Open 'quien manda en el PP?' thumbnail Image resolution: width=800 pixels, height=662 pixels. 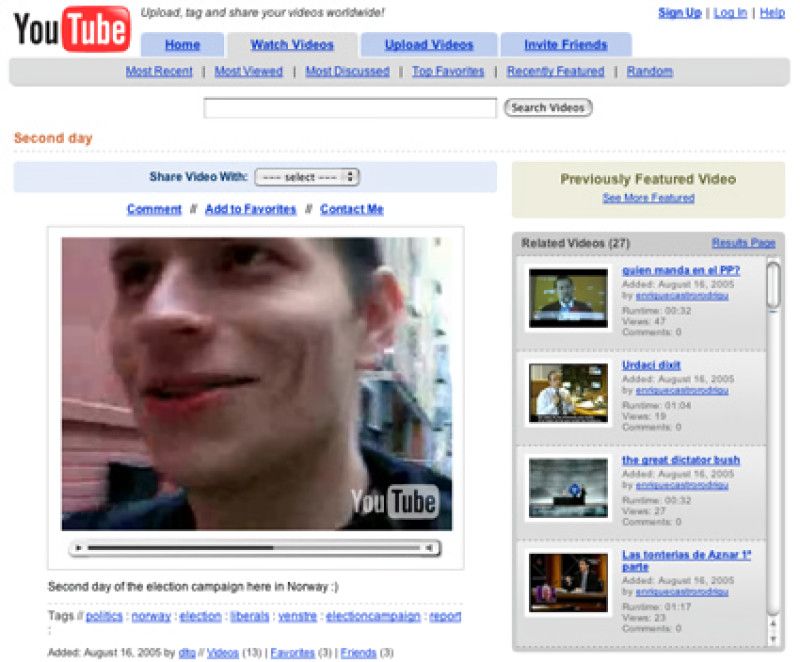tap(568, 298)
